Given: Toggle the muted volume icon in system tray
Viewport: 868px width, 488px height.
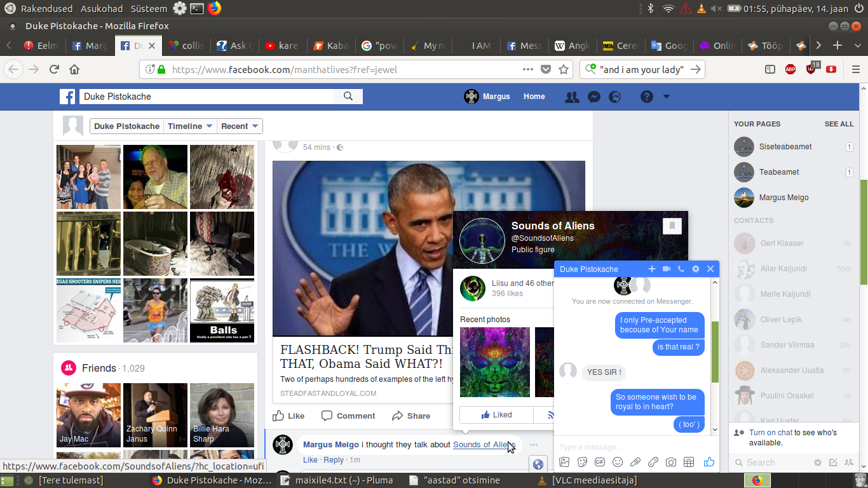Looking at the screenshot, I should pos(716,8).
